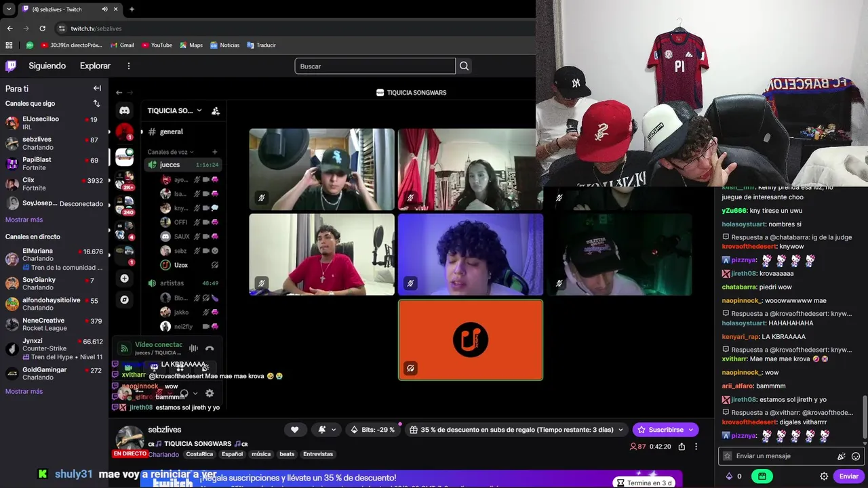
Task: Mute the Twitch tab audio icon
Action: click(104, 9)
